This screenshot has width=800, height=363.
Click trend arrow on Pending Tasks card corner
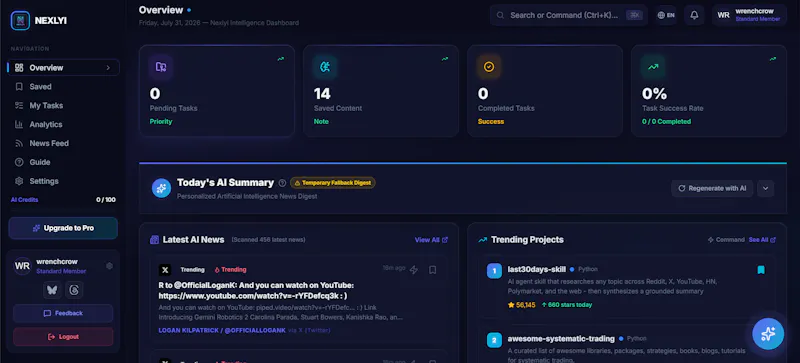[281, 59]
